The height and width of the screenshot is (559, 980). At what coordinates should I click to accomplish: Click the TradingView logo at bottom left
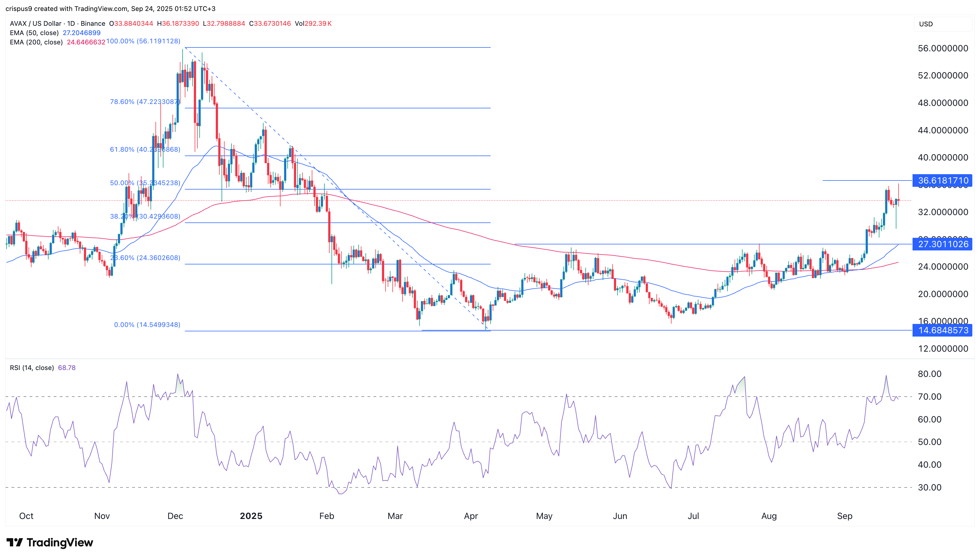(50, 542)
